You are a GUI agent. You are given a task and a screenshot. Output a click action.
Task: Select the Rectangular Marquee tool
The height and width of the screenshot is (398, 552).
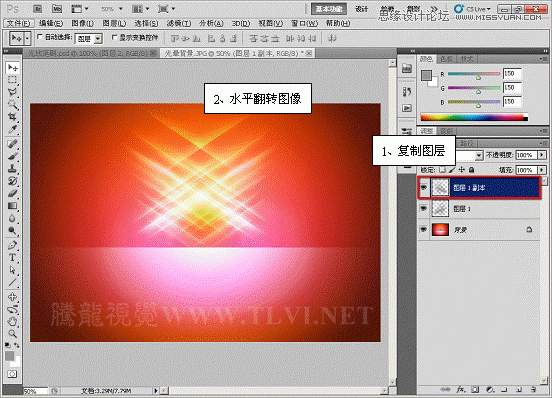click(13, 80)
